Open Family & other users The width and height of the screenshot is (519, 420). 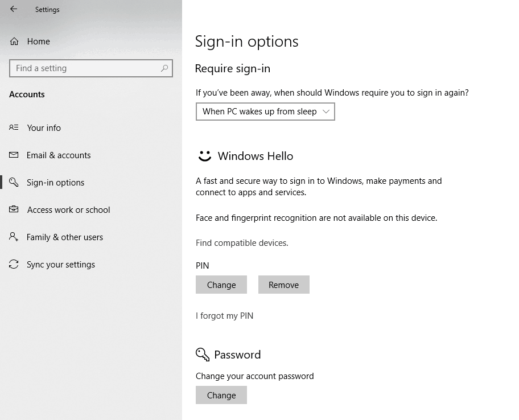pos(64,237)
